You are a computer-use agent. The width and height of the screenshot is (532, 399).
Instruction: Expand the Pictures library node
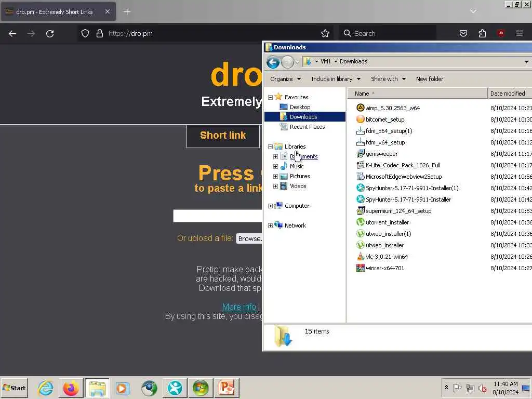(x=275, y=177)
